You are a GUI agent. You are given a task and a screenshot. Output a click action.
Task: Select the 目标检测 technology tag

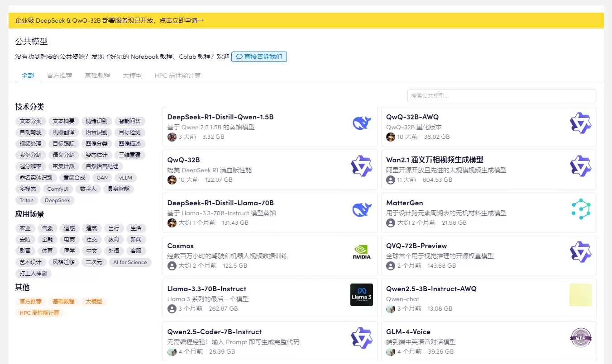pos(130,132)
